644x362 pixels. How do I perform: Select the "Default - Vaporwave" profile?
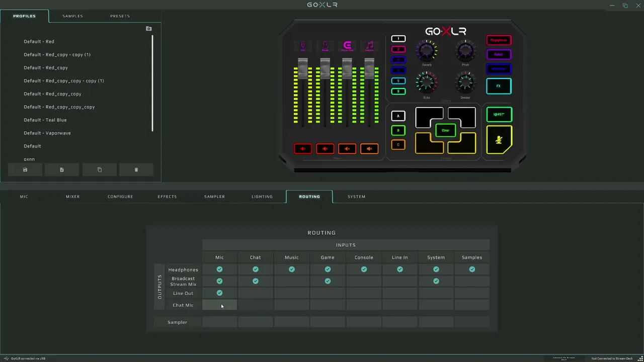point(47,133)
